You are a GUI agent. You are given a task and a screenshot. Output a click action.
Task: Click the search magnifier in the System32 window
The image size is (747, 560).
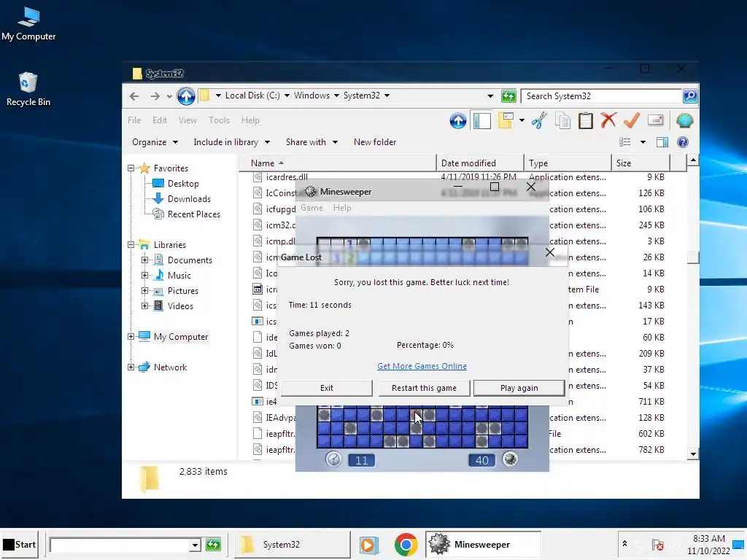click(x=690, y=96)
